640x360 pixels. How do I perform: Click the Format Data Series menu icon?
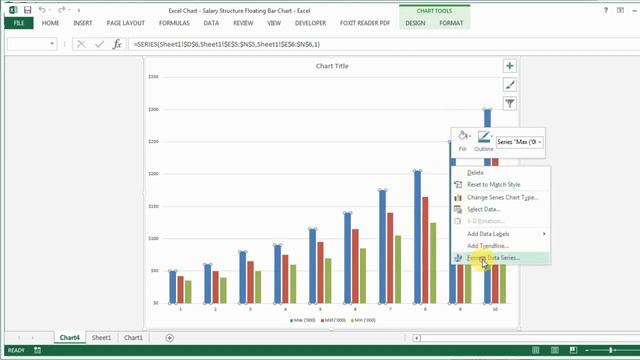(458, 258)
